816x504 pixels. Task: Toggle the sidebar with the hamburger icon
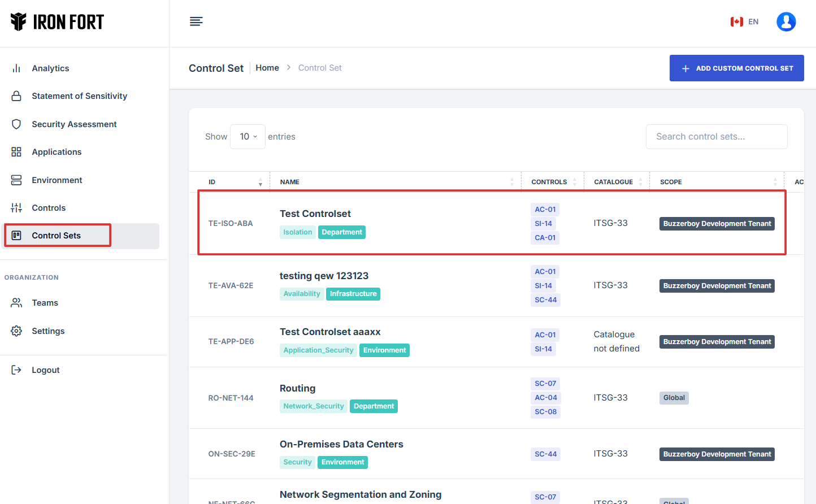point(196,21)
